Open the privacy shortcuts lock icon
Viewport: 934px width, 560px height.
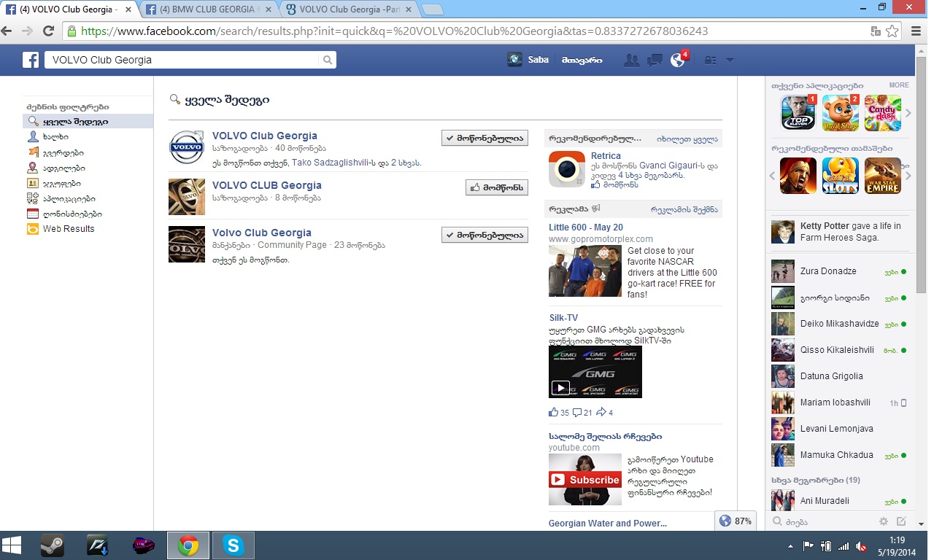[710, 60]
